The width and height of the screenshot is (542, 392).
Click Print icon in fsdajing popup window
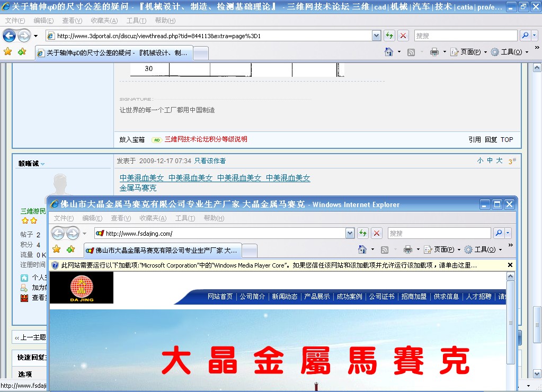point(408,249)
